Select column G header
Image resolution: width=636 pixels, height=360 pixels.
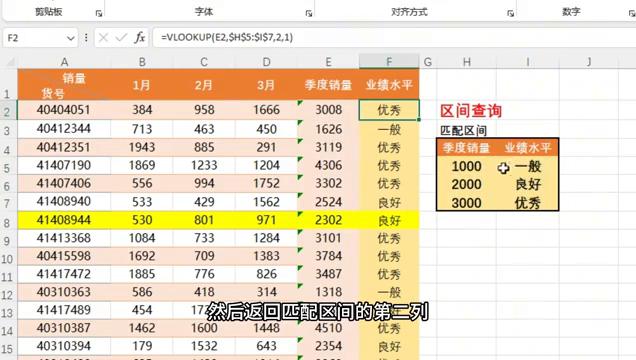428,62
